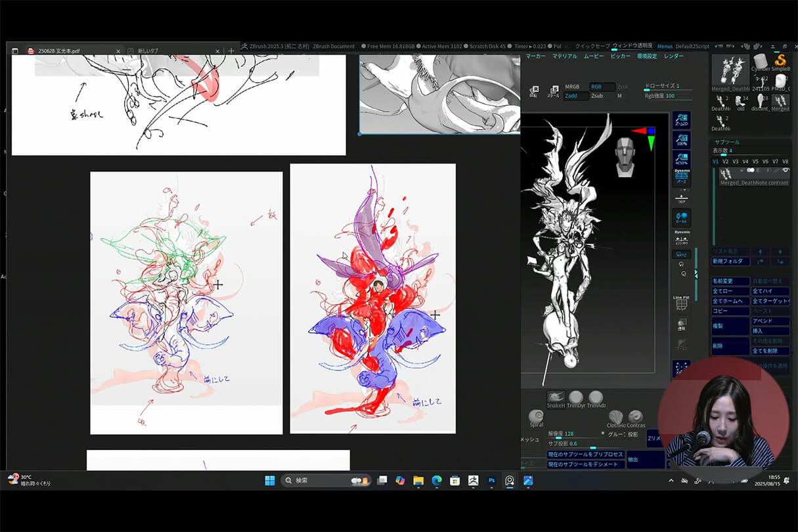Expand the サブツール panel header
Image resolution: width=798 pixels, height=532 pixels.
click(x=727, y=141)
